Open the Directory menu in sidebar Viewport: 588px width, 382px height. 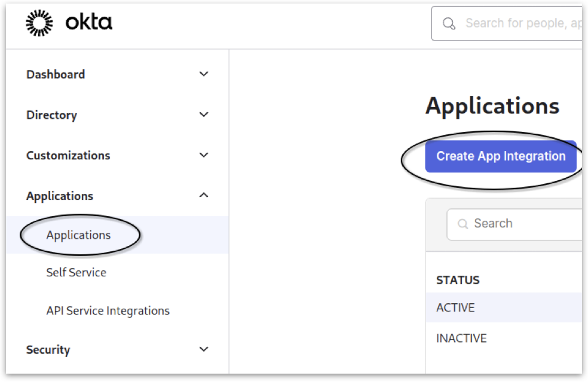pos(51,115)
